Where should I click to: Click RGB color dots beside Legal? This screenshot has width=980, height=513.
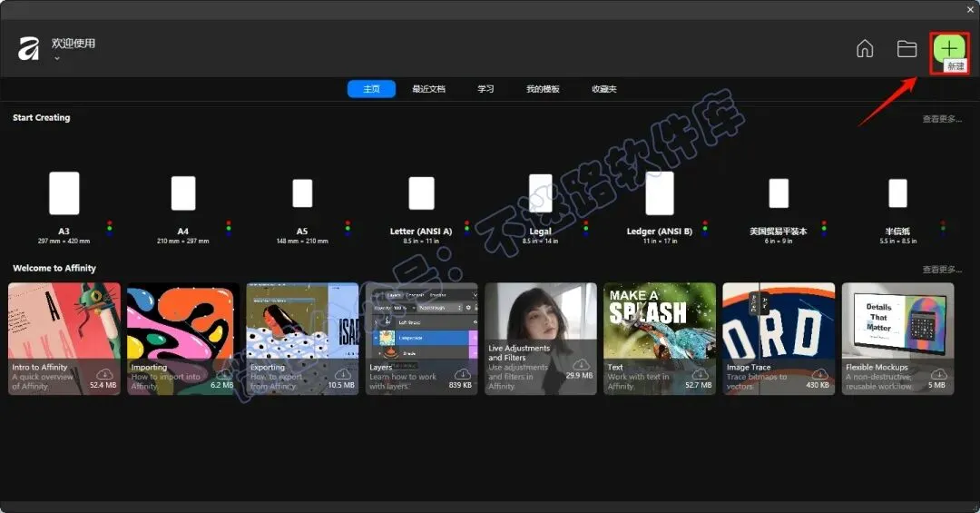pyautogui.click(x=585, y=228)
